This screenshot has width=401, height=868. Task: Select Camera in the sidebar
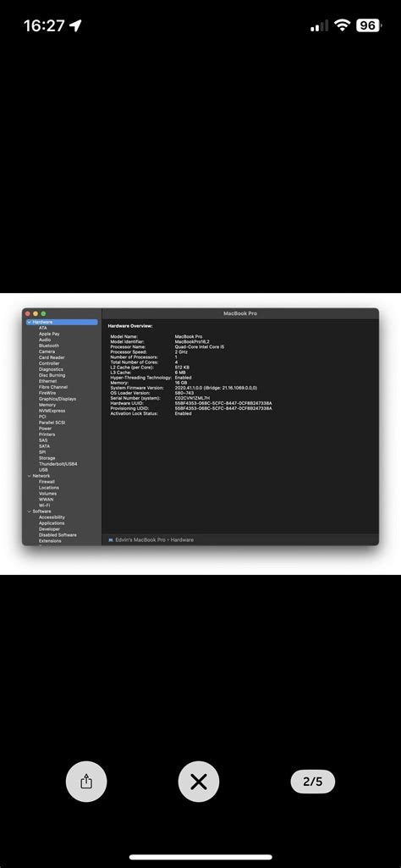point(47,351)
